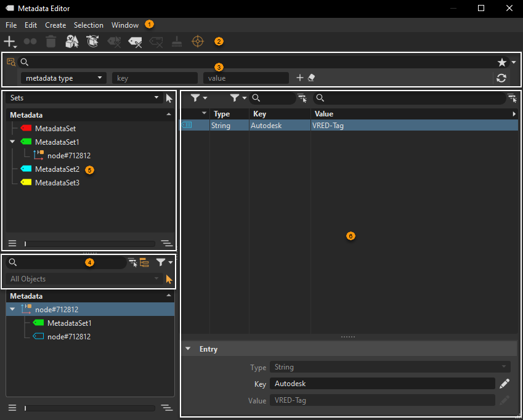Click the Remove Tag toolbar icon
The height and width of the screenshot is (420, 523).
coord(136,41)
